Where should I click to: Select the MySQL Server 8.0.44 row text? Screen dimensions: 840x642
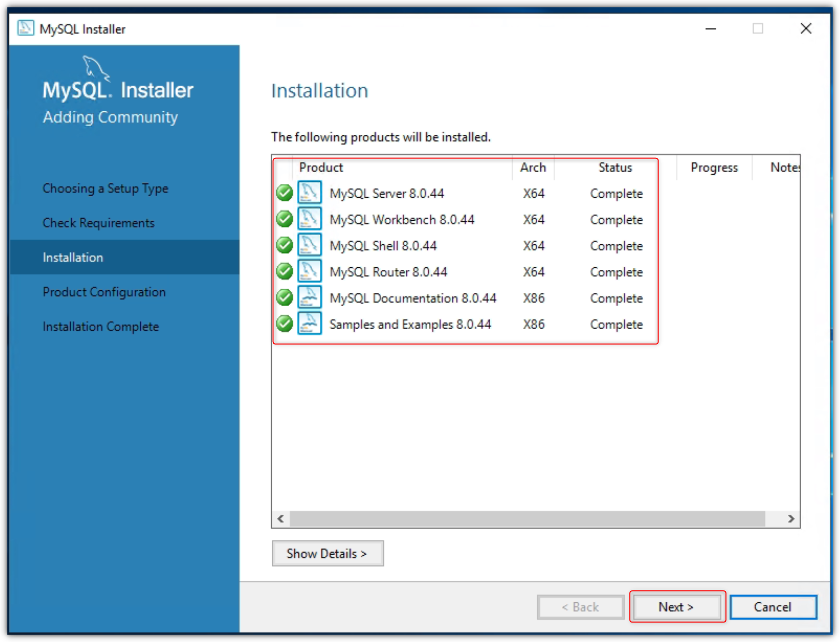click(387, 193)
